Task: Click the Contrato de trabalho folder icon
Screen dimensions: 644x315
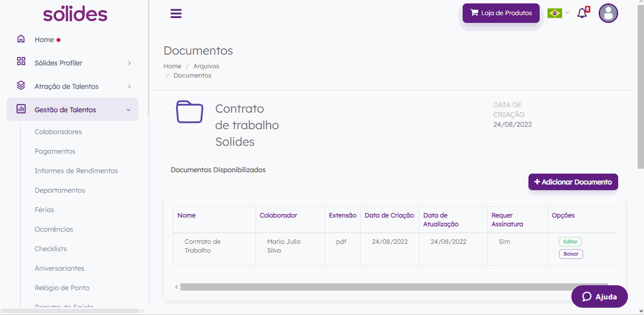Action: [190, 112]
